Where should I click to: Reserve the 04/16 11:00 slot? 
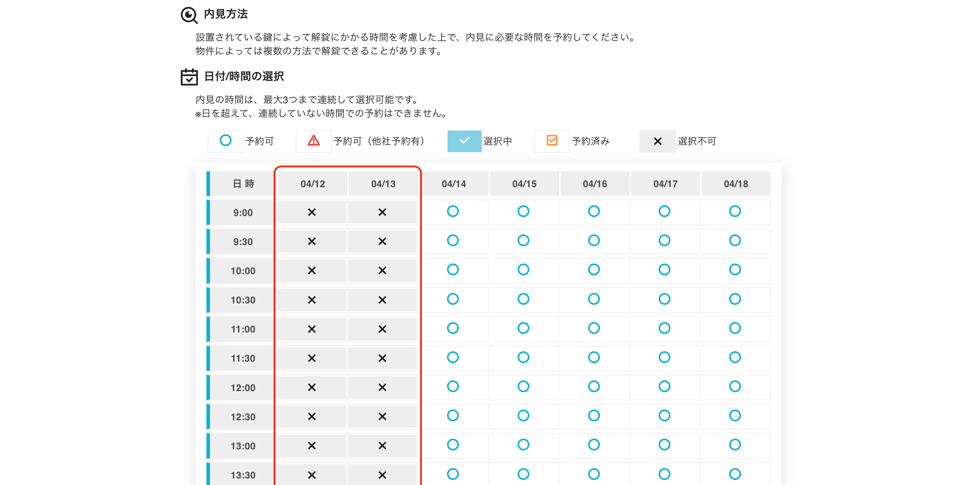[594, 328]
